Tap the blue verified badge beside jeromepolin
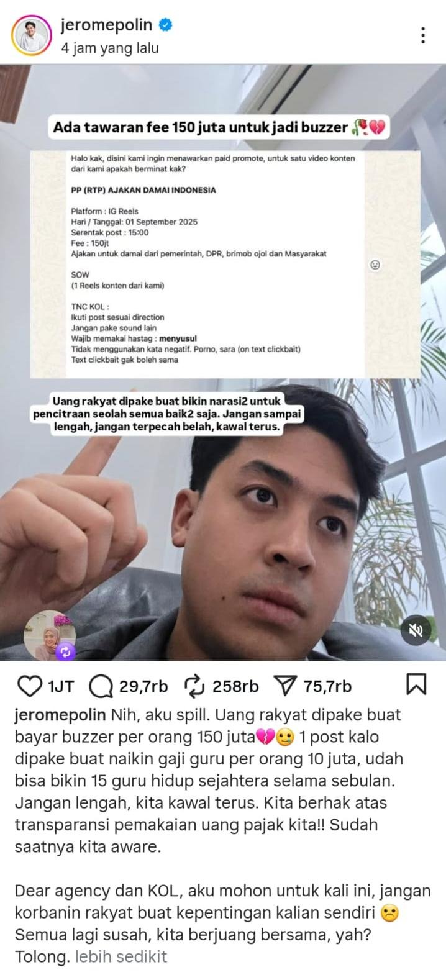The height and width of the screenshot is (980, 446). pyautogui.click(x=165, y=25)
